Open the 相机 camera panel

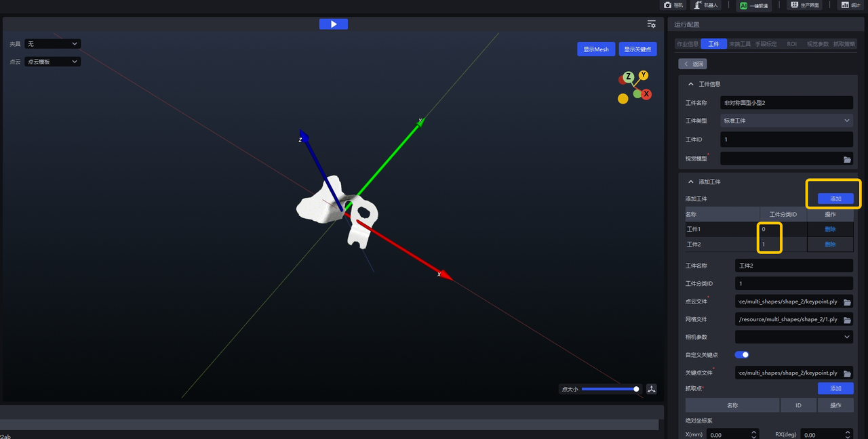pos(673,5)
